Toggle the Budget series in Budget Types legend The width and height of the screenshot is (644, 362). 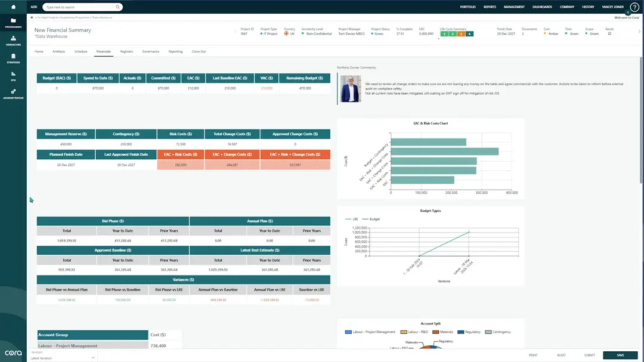[371, 219]
